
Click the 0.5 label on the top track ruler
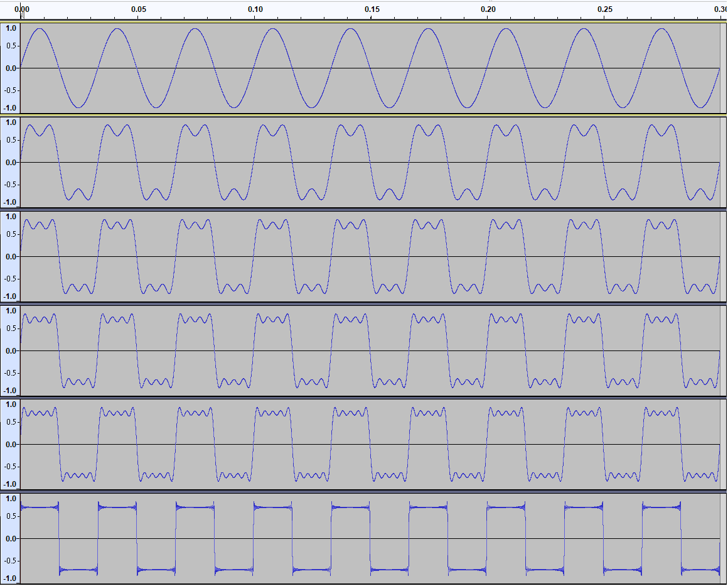(12, 45)
